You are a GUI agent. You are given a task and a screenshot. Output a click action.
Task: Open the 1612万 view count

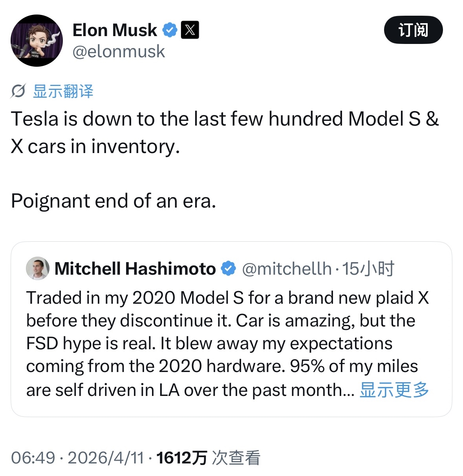pos(181,458)
